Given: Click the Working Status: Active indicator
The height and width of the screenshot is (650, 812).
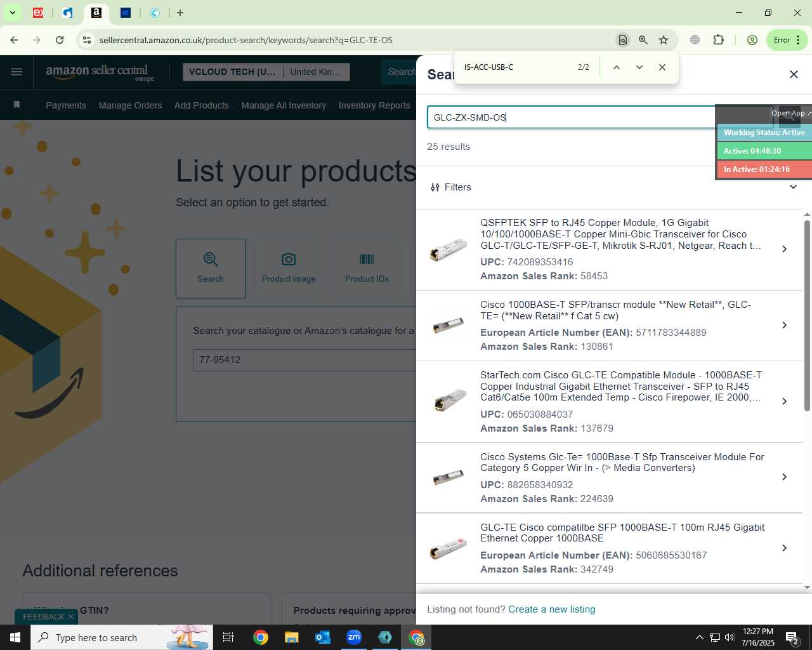Looking at the screenshot, I should coord(764,133).
